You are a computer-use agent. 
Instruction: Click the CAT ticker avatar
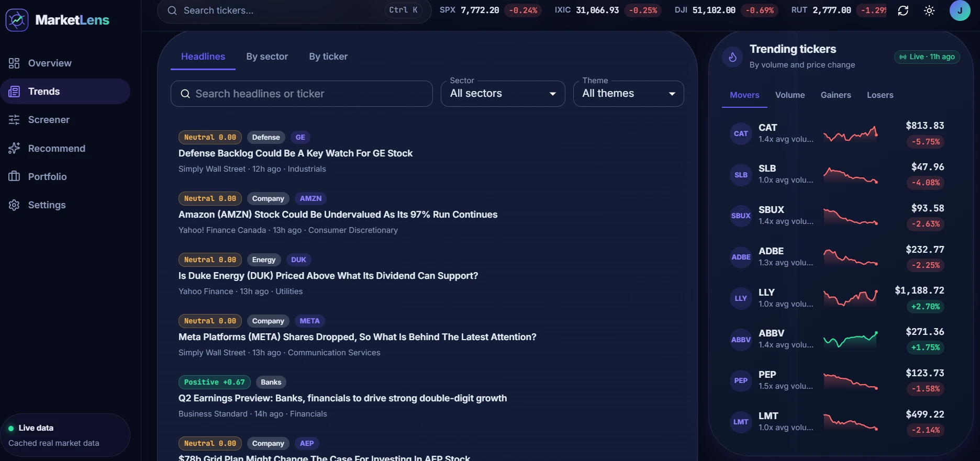[741, 133]
